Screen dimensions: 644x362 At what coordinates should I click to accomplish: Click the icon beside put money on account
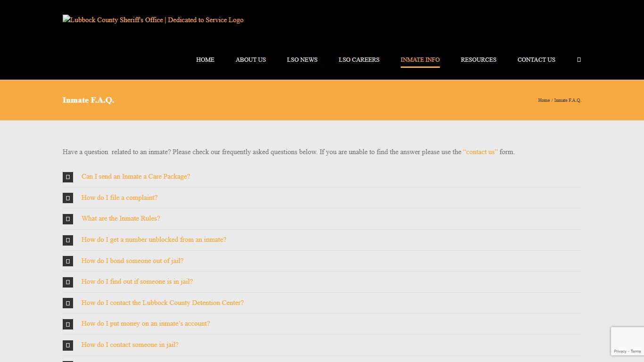point(68,324)
